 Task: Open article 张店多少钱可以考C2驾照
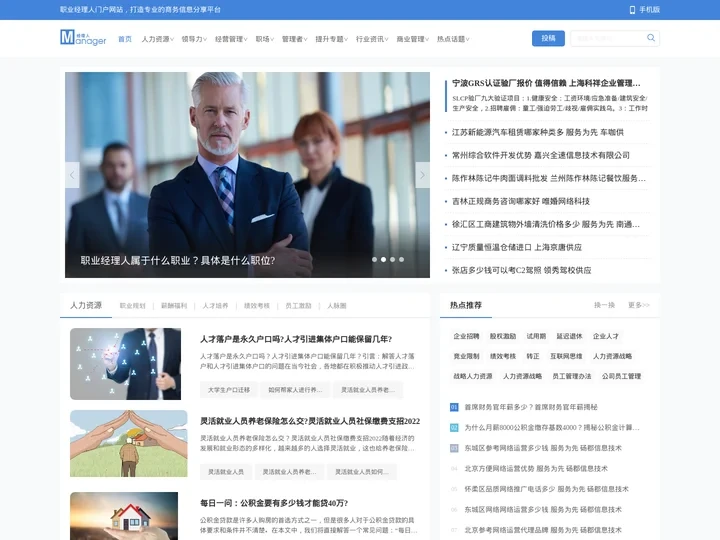(521, 270)
